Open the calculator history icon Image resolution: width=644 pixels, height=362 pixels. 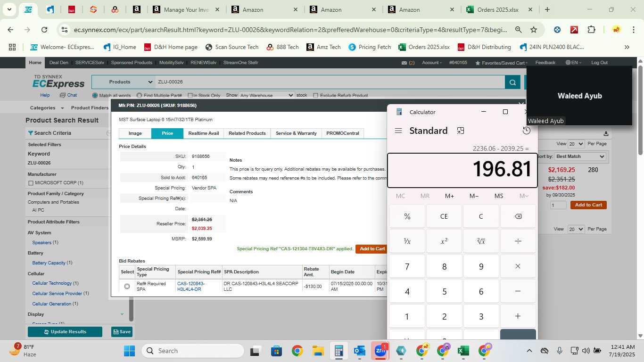pos(527,131)
